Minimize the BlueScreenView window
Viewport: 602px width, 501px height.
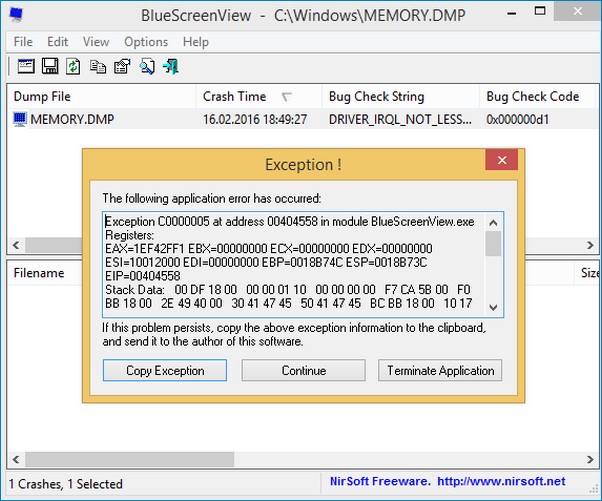(x=511, y=13)
